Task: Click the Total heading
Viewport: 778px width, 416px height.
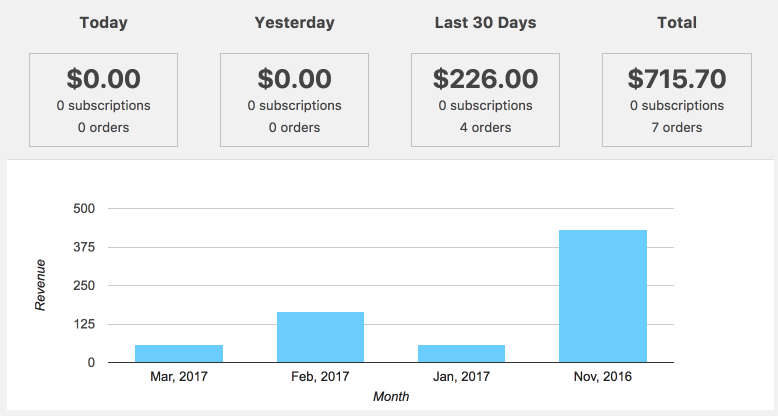Action: (677, 23)
